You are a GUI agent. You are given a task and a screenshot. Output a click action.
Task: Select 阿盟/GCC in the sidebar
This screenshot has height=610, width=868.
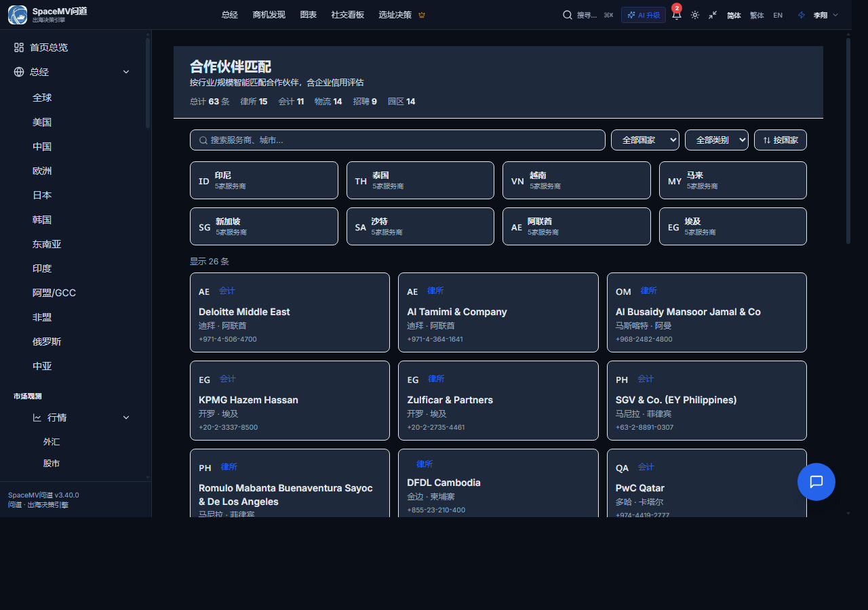54,293
